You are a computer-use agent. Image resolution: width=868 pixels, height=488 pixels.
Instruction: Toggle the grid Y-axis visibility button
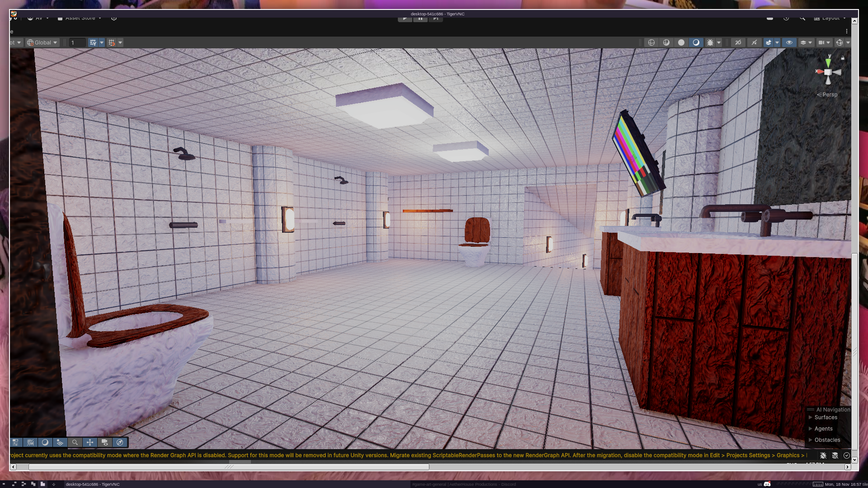tap(93, 42)
